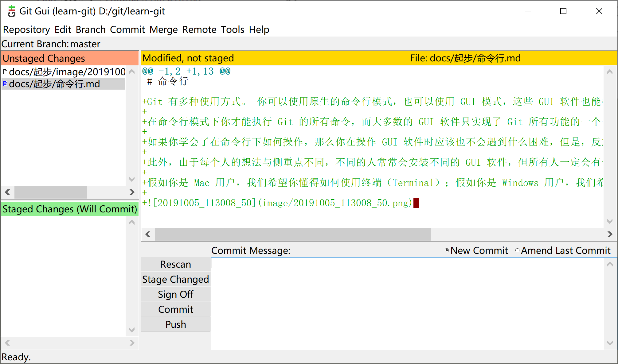This screenshot has width=618, height=364.
Task: Click file icon next to 命令行.md
Action: [x=5, y=84]
